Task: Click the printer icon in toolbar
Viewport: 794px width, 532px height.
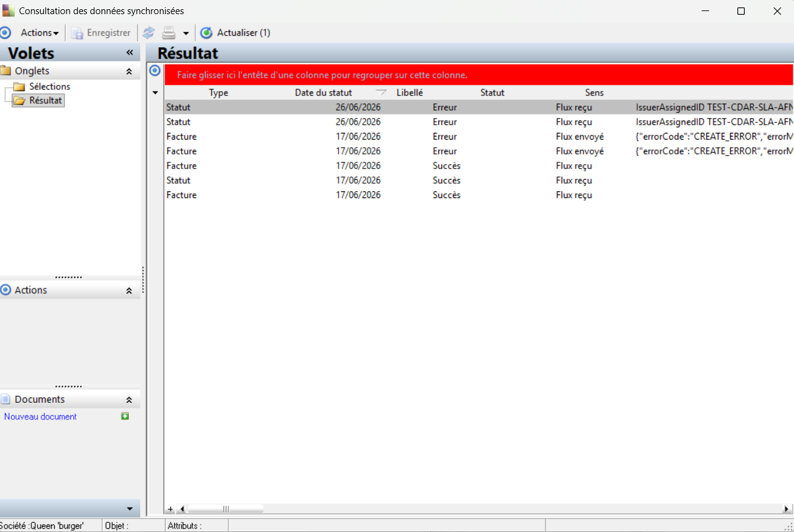Action: pos(169,33)
